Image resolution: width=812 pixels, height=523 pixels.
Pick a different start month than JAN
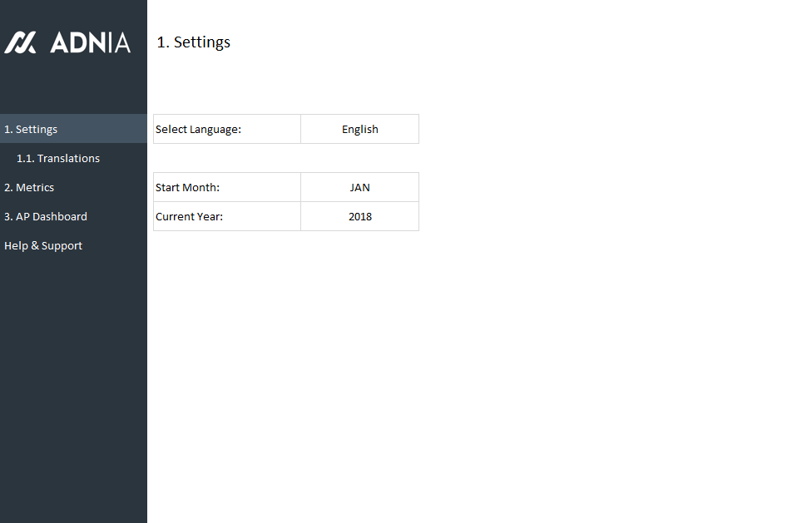pyautogui.click(x=359, y=187)
